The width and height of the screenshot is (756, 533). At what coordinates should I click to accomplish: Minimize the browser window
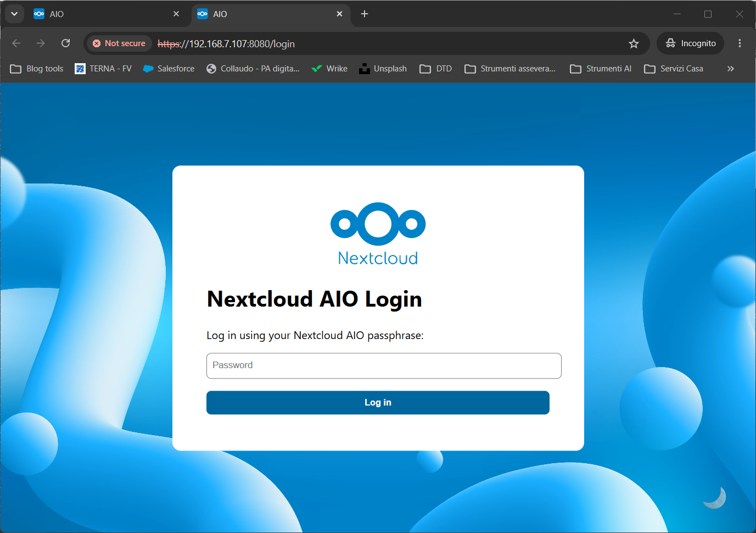(x=677, y=14)
